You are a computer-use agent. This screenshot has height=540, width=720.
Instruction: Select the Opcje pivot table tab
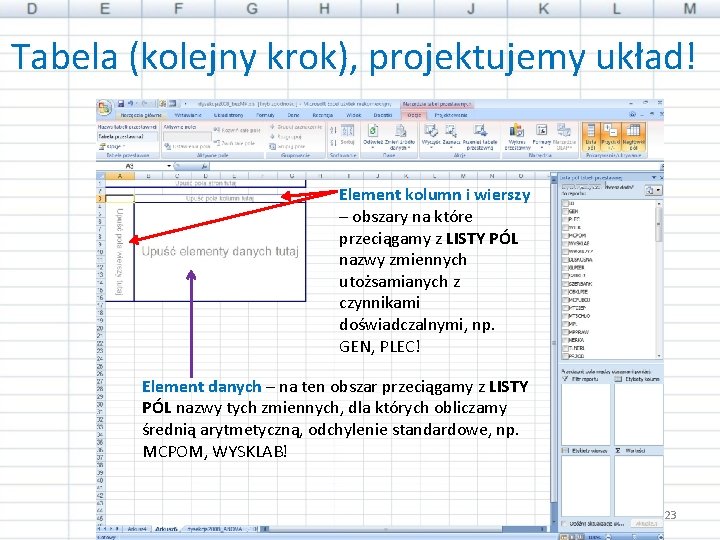pyautogui.click(x=414, y=115)
